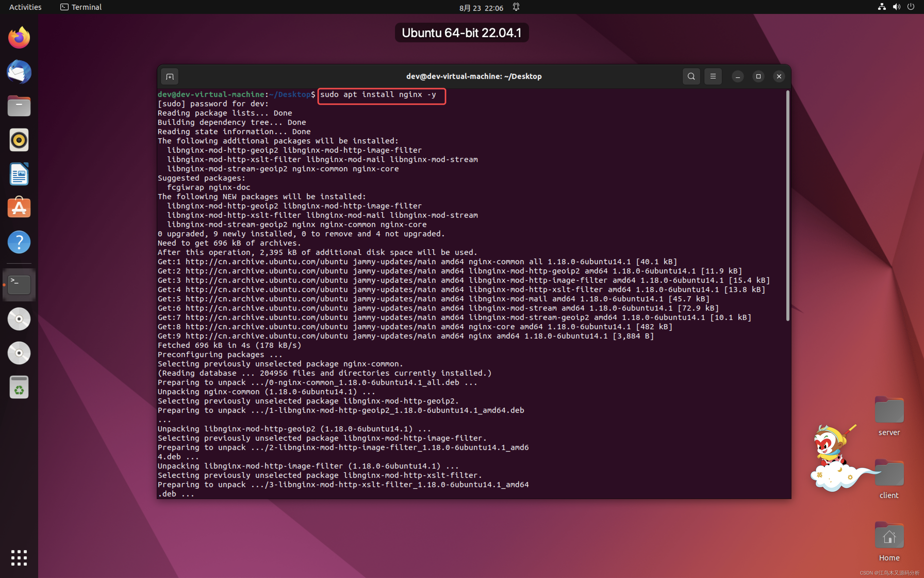Open the Files manager in dock
Screen dimensions: 924x578
click(x=19, y=106)
